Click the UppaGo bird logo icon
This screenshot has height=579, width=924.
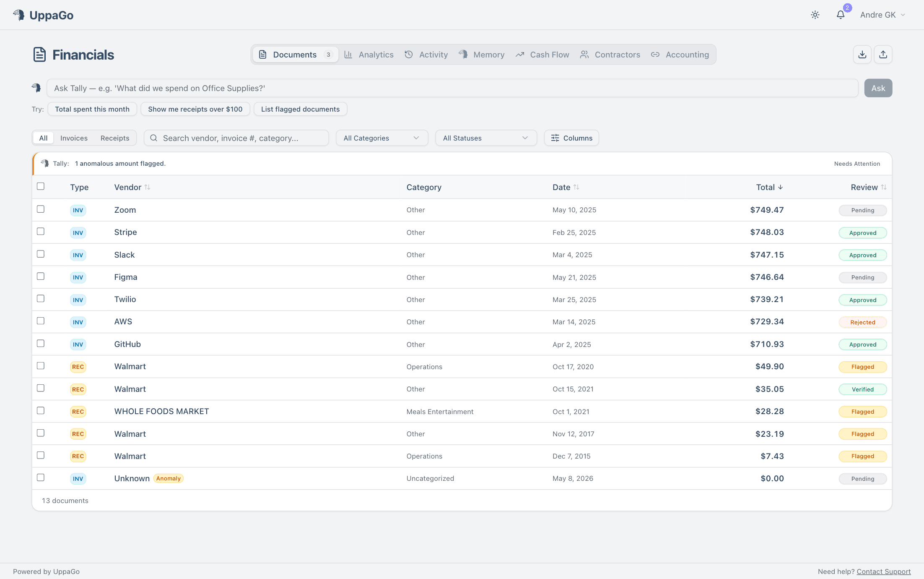click(19, 15)
